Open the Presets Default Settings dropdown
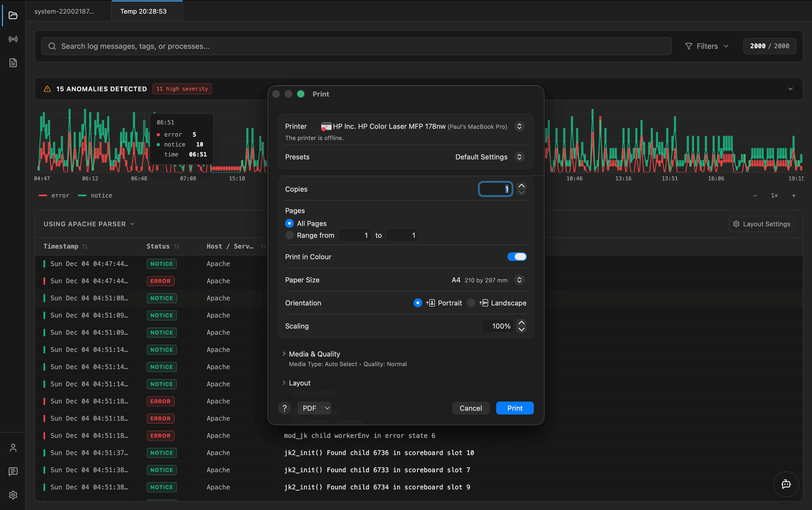This screenshot has height=510, width=812. tap(519, 157)
